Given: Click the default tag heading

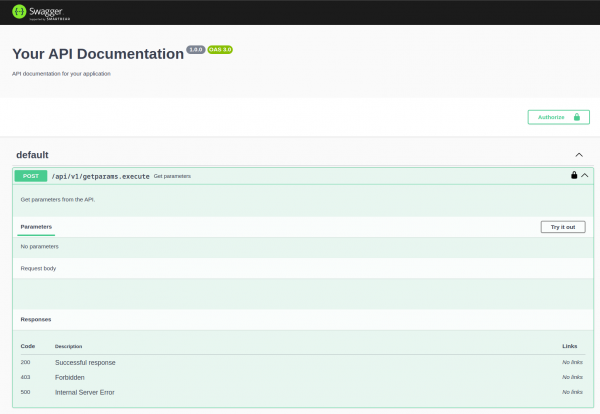Looking at the screenshot, I should pyautogui.click(x=32, y=155).
